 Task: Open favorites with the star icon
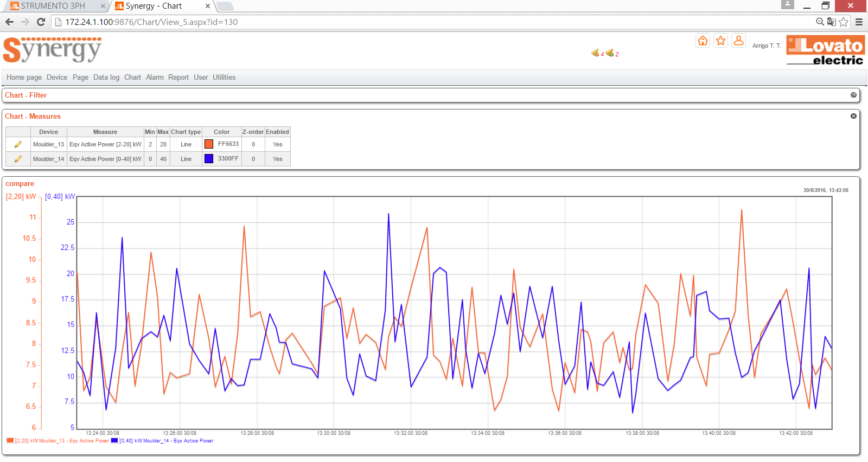pyautogui.click(x=720, y=41)
